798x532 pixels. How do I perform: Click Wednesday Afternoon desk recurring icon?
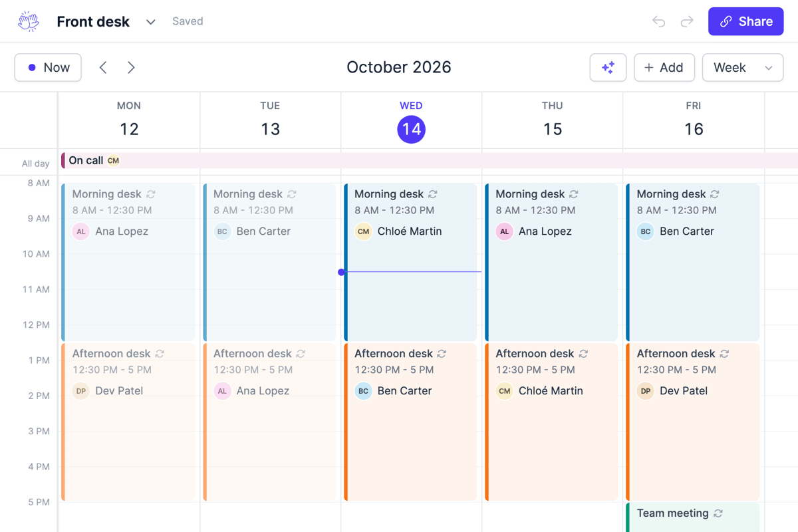[x=442, y=354]
